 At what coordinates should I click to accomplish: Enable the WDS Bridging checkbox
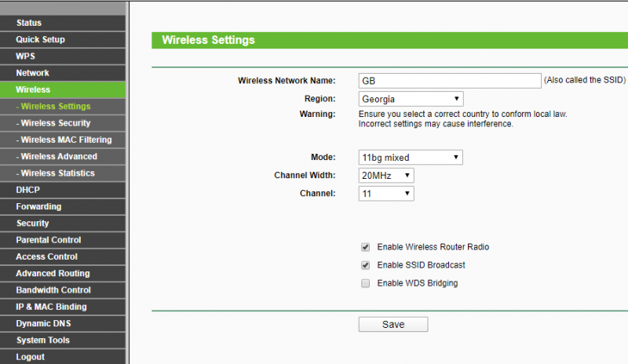365,283
